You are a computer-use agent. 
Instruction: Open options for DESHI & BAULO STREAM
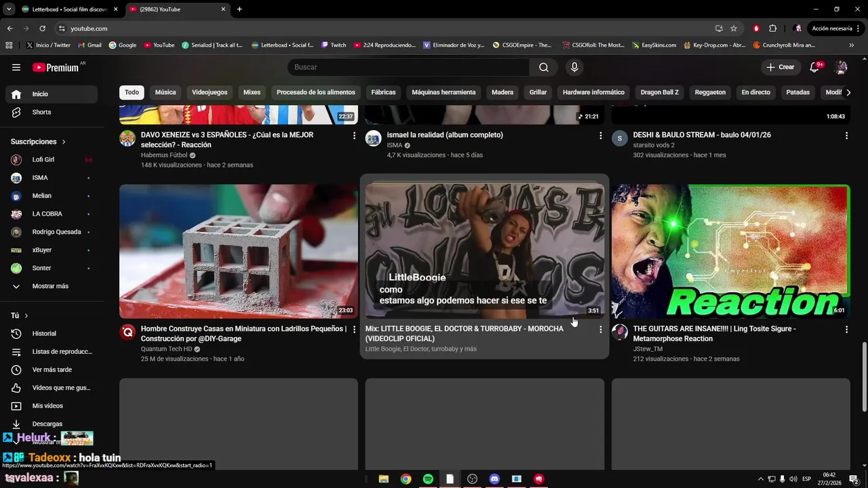click(846, 136)
